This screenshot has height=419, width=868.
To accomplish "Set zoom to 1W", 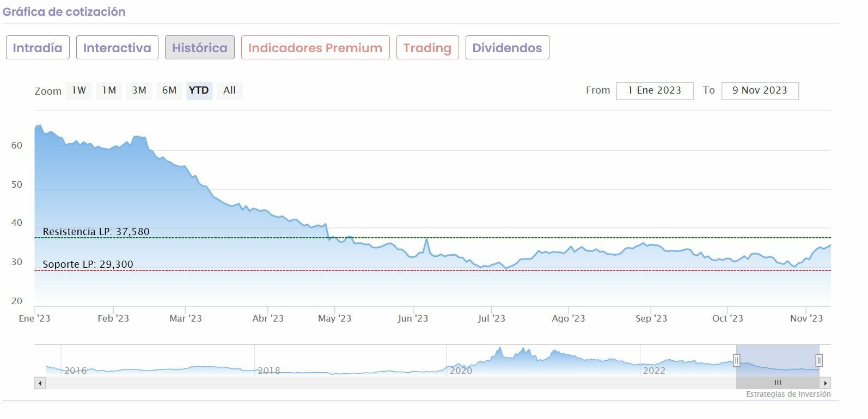I will click(79, 90).
